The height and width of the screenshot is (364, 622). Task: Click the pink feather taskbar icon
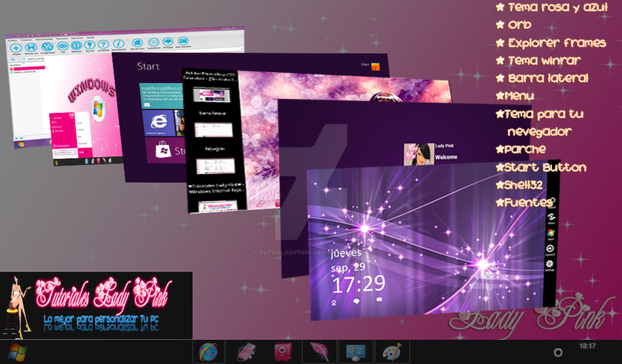320,352
